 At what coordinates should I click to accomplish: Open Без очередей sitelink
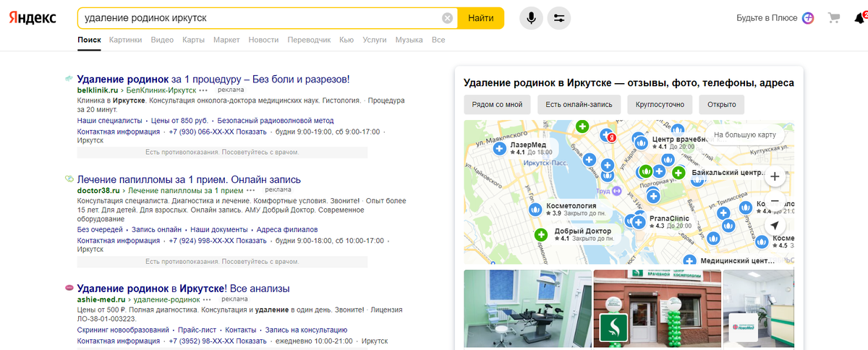coord(100,230)
